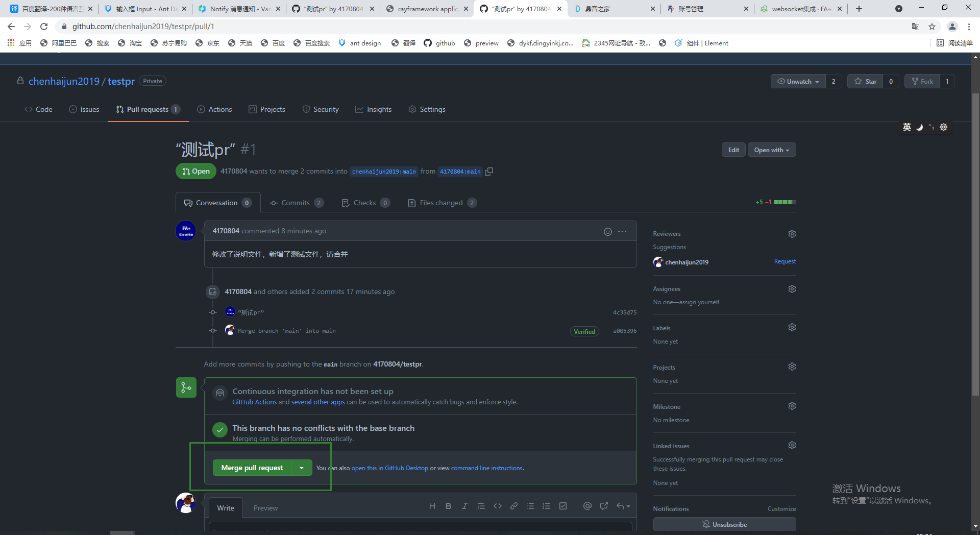
Task: Open the Code tab
Action: point(38,110)
